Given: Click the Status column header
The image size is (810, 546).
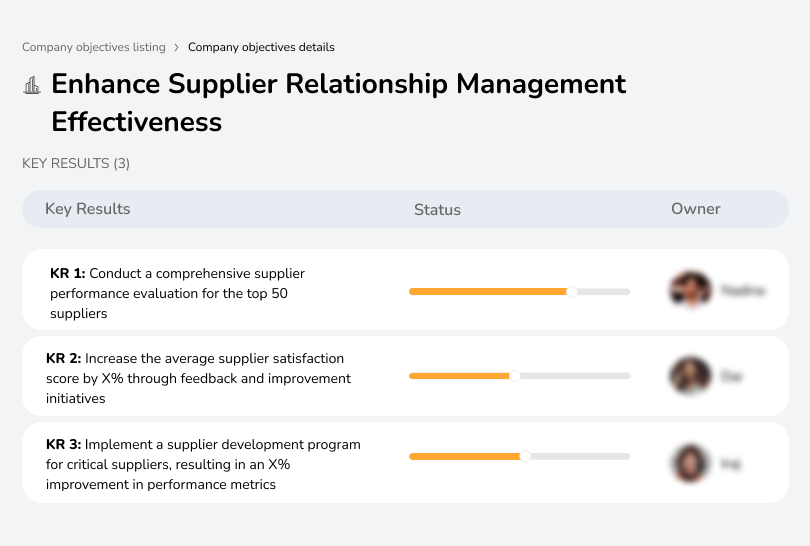Looking at the screenshot, I should 437,210.
